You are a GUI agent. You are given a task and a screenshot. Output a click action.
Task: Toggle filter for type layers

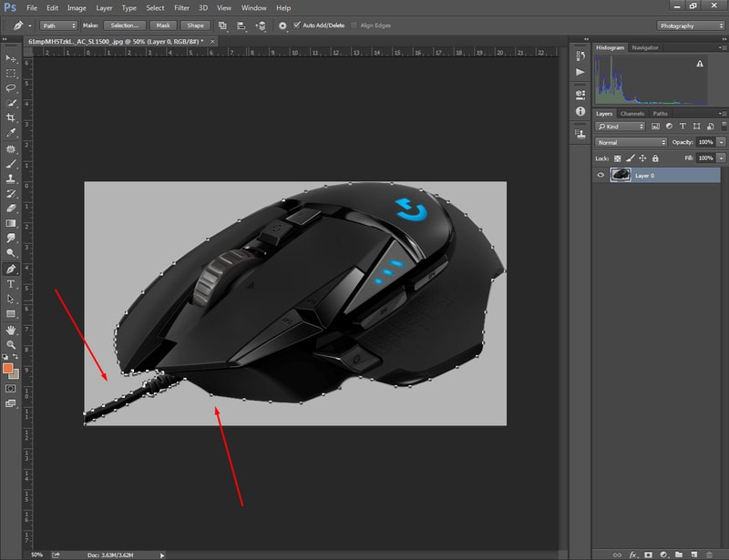click(x=683, y=126)
